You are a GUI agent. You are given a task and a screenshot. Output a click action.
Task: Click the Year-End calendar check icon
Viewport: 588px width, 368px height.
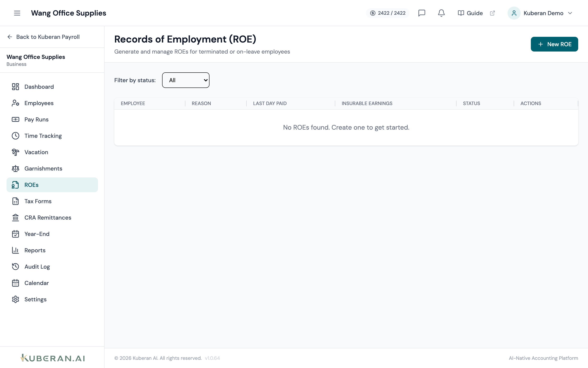(16, 234)
